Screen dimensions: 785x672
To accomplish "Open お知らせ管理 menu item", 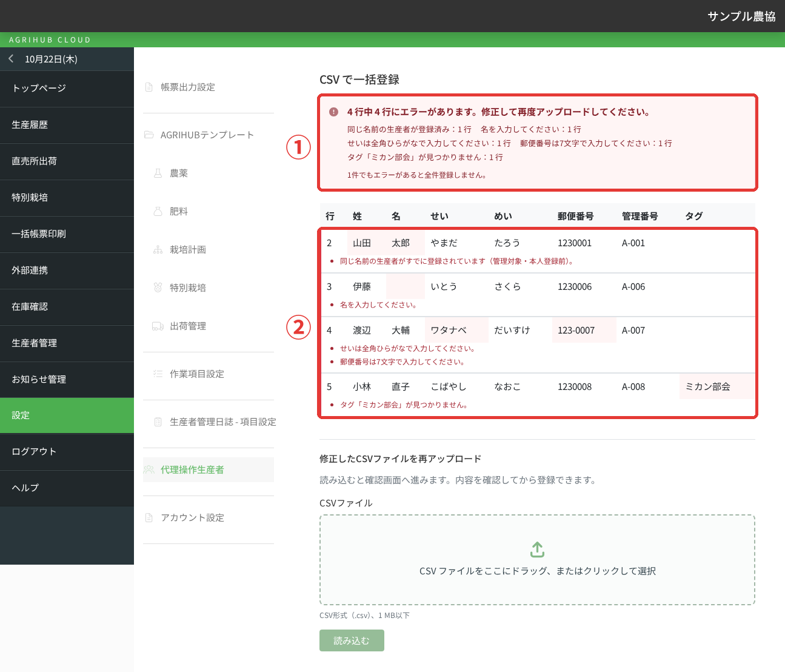I will (x=67, y=380).
